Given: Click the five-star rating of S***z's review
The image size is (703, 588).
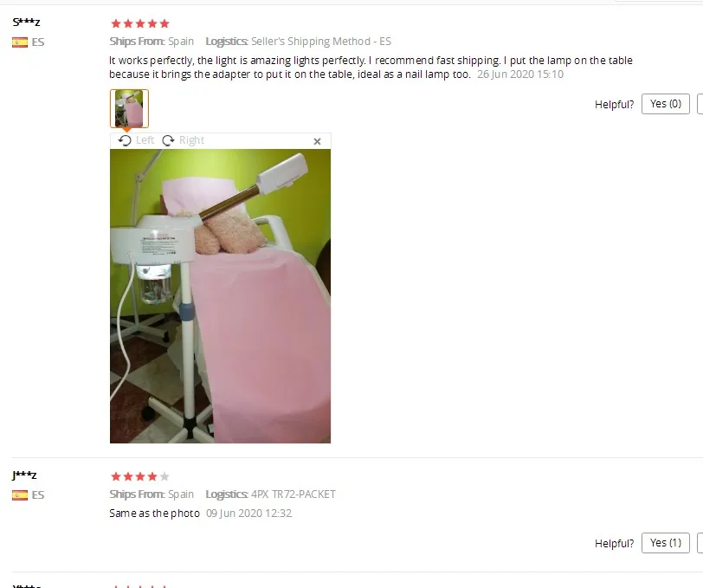Looking at the screenshot, I should point(140,23).
